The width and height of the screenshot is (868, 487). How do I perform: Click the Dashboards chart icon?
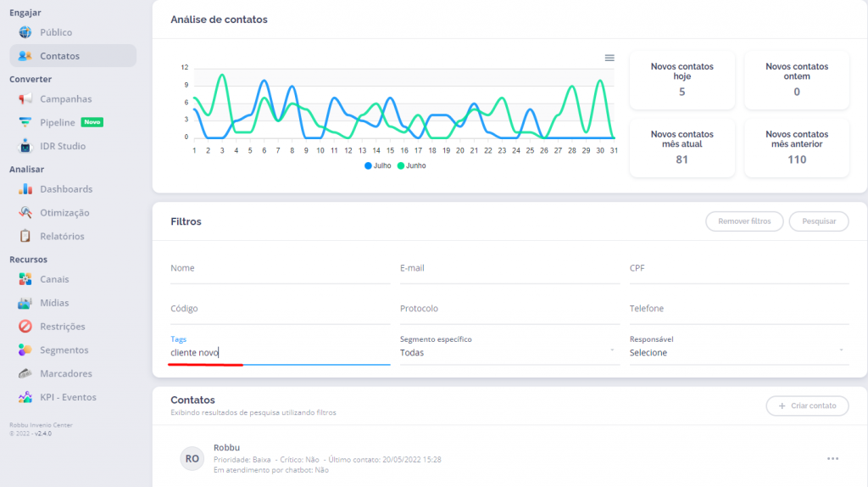click(x=25, y=189)
